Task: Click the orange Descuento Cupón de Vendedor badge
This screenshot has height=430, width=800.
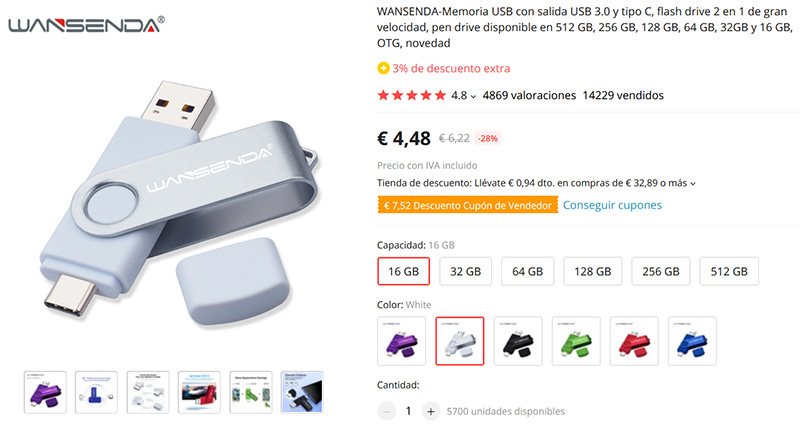Action: point(468,205)
